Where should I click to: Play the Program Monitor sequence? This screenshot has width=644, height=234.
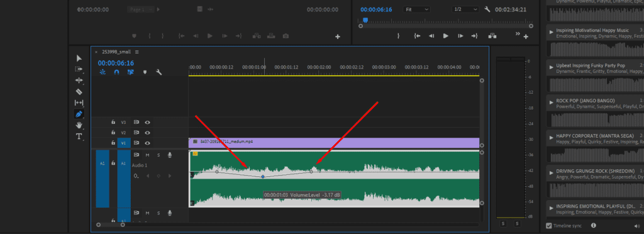coord(446,36)
